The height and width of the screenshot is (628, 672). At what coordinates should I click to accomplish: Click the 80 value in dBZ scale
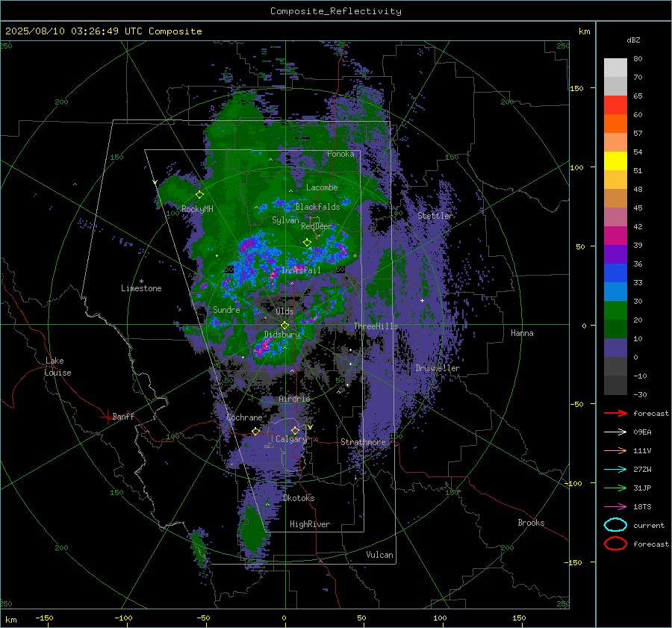point(638,59)
